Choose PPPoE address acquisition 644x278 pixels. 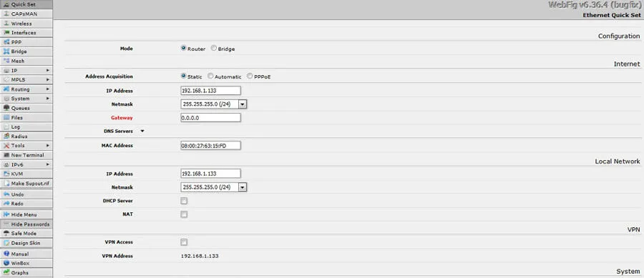click(x=250, y=76)
